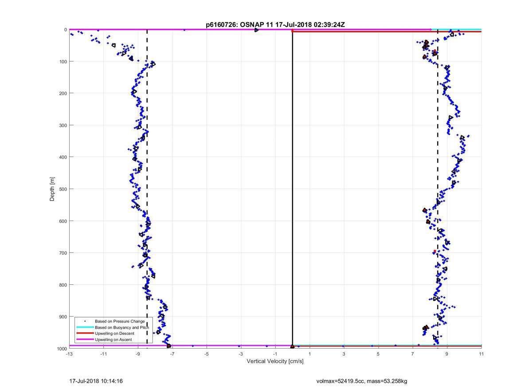Image resolution: width=532 pixels, height=392 pixels.
Task: Click the solid black vertical zero-velocity line
Action: (292, 189)
